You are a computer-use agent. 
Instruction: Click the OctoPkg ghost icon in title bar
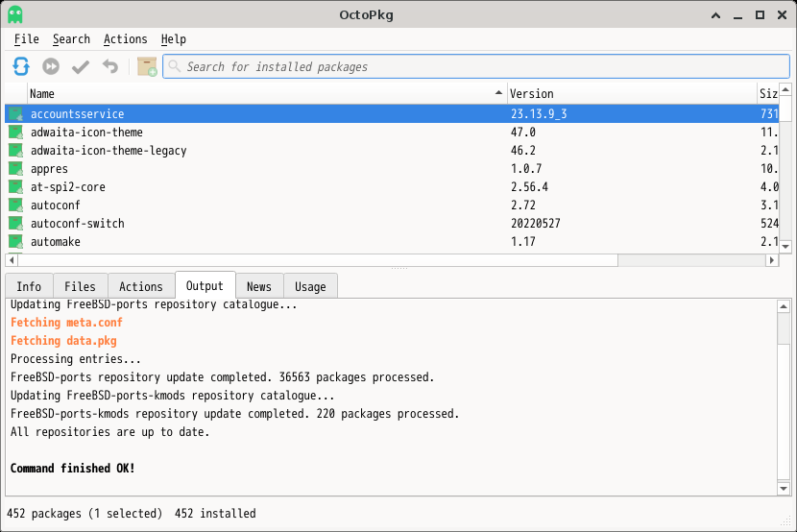[x=15, y=14]
